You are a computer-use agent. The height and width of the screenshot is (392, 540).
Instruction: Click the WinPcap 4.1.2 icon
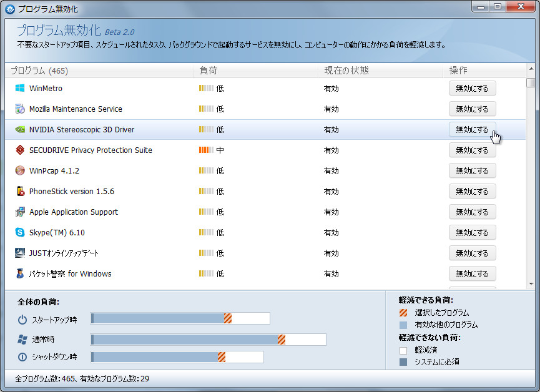19,170
